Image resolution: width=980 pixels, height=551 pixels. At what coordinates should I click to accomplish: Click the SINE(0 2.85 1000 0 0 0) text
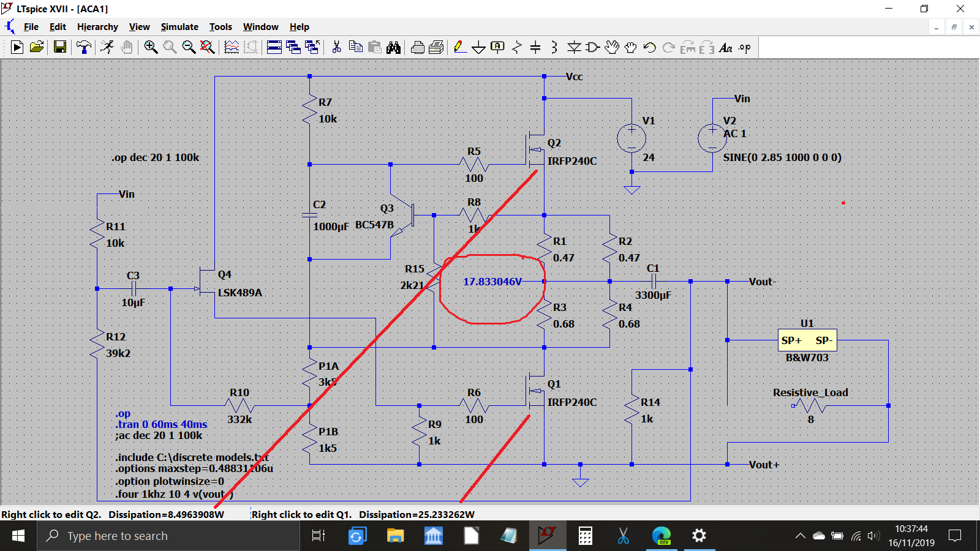tap(782, 157)
